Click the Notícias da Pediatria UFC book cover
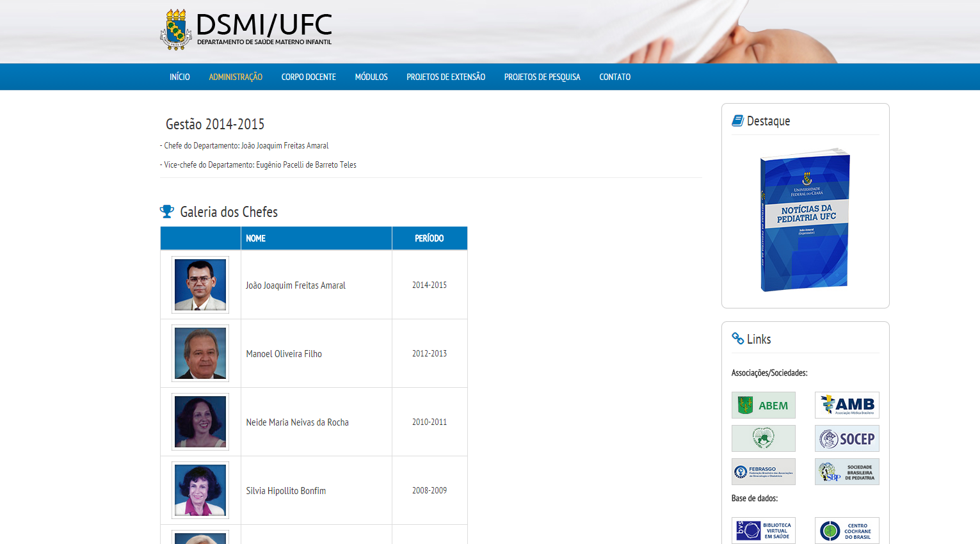980x544 pixels. [x=805, y=220]
